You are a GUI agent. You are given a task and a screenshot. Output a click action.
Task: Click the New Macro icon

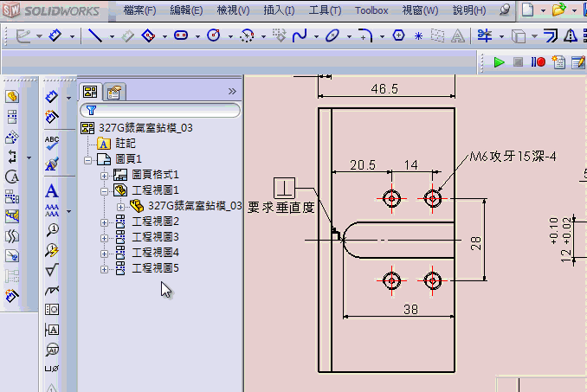(558, 62)
